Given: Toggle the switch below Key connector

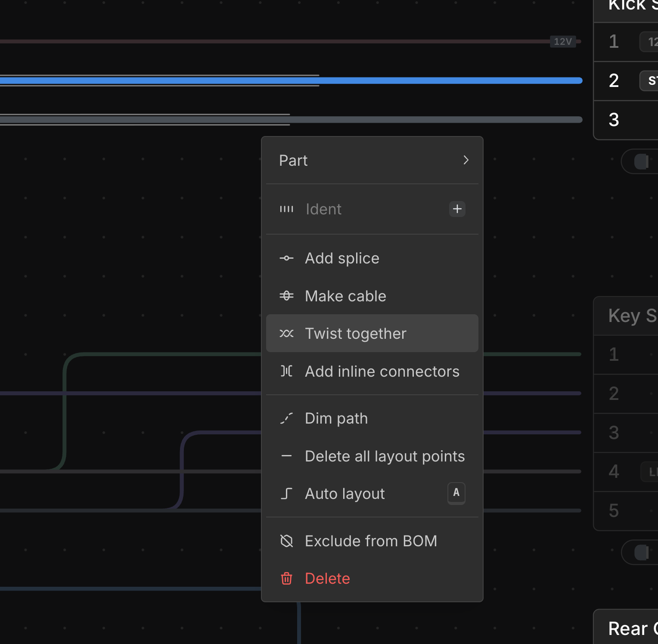Looking at the screenshot, I should pyautogui.click(x=641, y=552).
